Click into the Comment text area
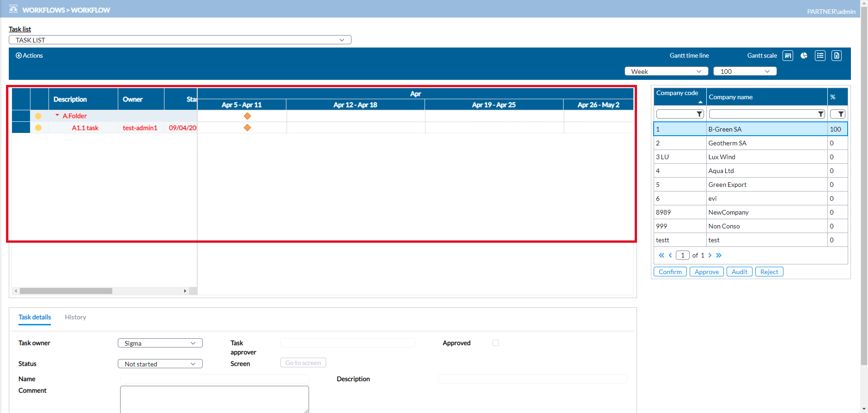868x413 pixels. (214, 399)
